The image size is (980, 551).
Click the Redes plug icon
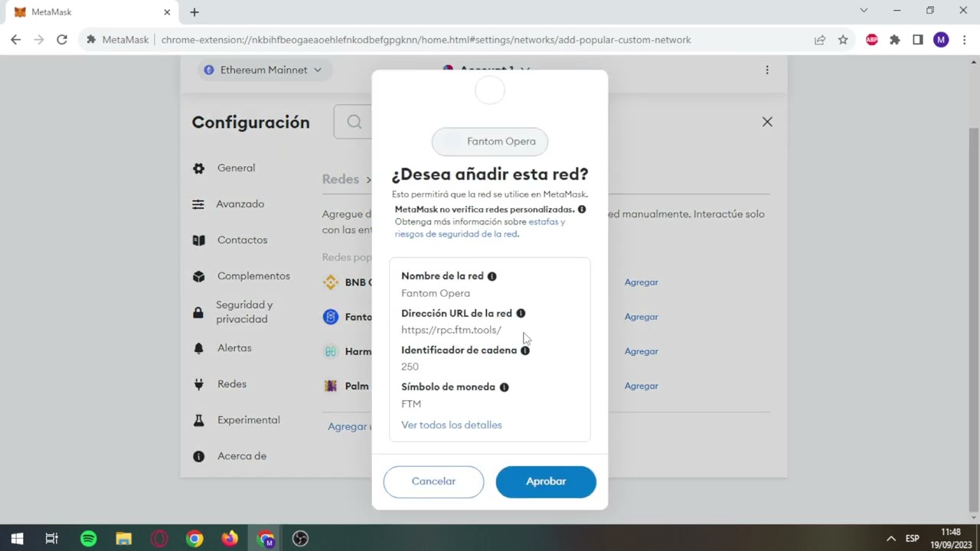pos(198,384)
